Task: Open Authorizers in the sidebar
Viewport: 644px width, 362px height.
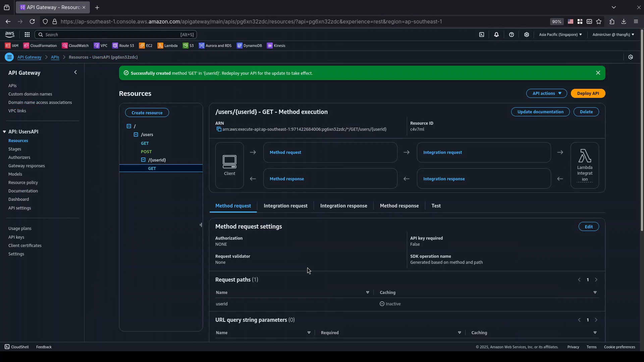Action: tap(19, 158)
